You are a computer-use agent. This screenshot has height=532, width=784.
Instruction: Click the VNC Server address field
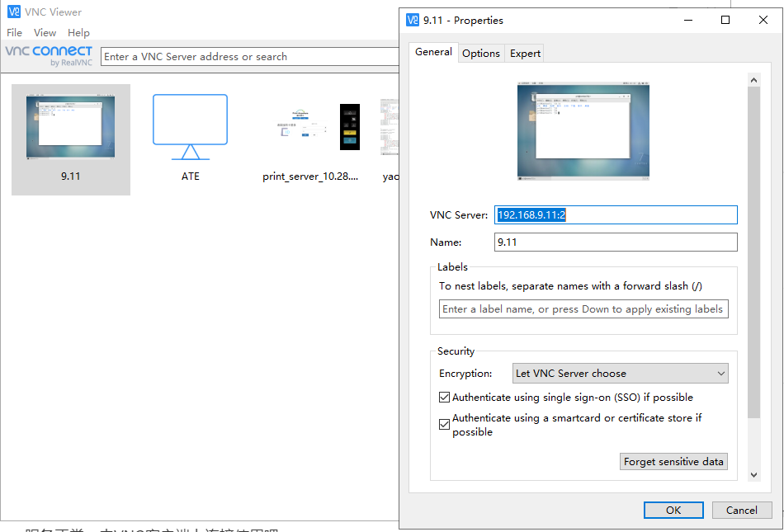click(616, 214)
